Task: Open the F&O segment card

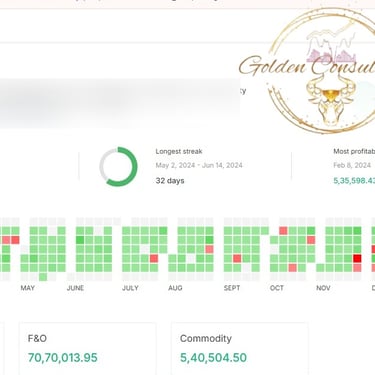Action: [87, 348]
